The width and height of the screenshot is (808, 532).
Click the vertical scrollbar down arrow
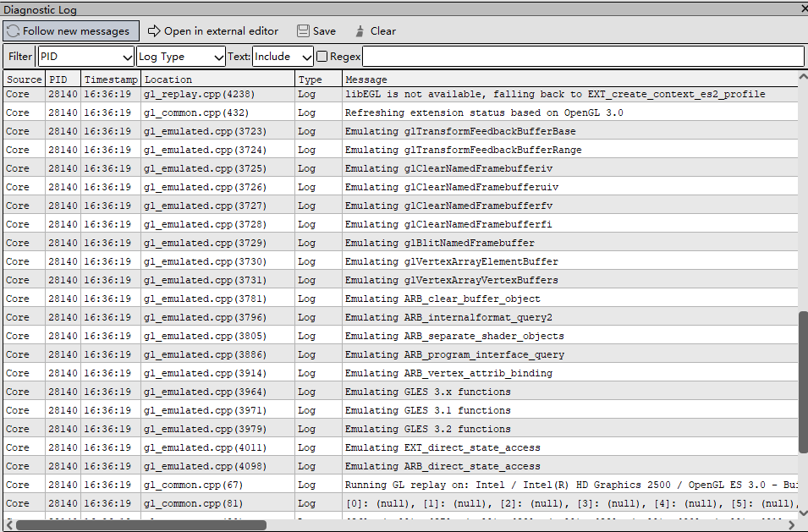point(803,513)
